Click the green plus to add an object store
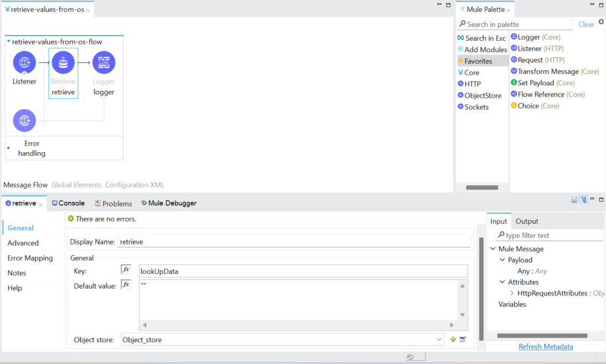606x364 pixels. (x=454, y=339)
